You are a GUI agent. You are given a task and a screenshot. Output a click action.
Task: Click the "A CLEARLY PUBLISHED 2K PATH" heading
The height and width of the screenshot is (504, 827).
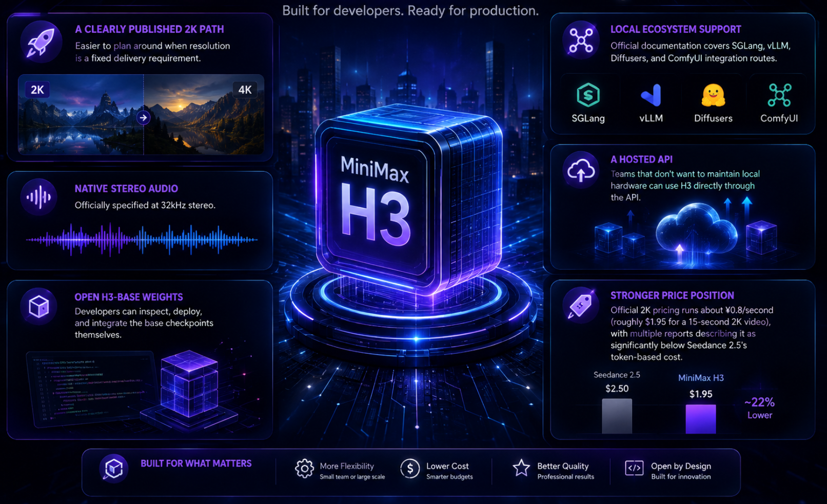pyautogui.click(x=149, y=29)
